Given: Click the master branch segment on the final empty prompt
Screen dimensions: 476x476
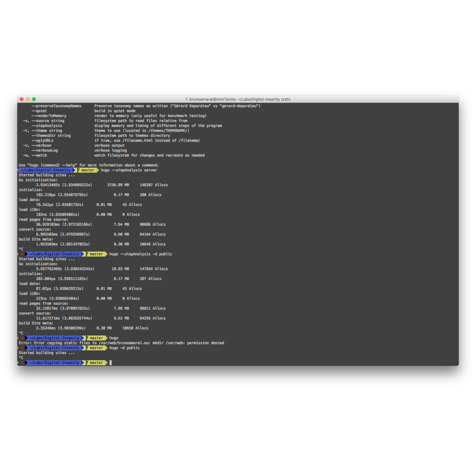Looking at the screenshot, I should pyautogui.click(x=96, y=363).
